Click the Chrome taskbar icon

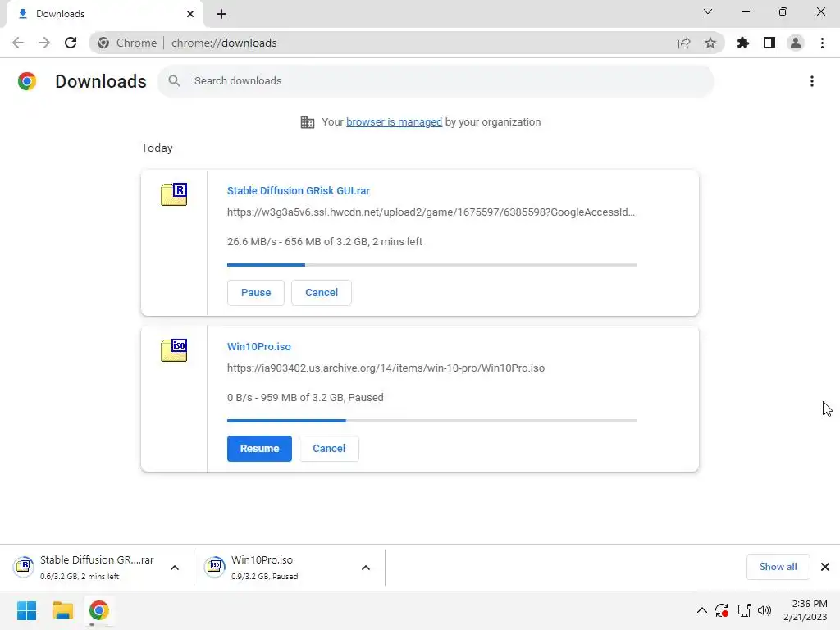coord(98,610)
